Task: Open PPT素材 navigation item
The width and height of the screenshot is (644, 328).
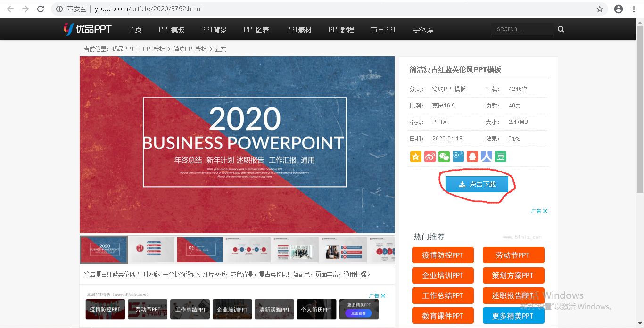Action: coord(299,30)
